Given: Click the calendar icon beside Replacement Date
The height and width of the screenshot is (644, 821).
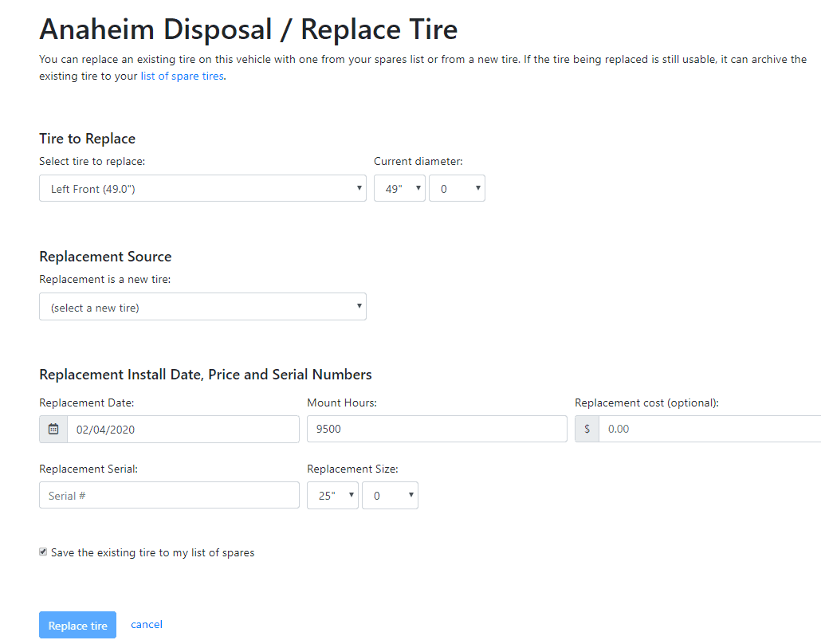Looking at the screenshot, I should point(53,430).
